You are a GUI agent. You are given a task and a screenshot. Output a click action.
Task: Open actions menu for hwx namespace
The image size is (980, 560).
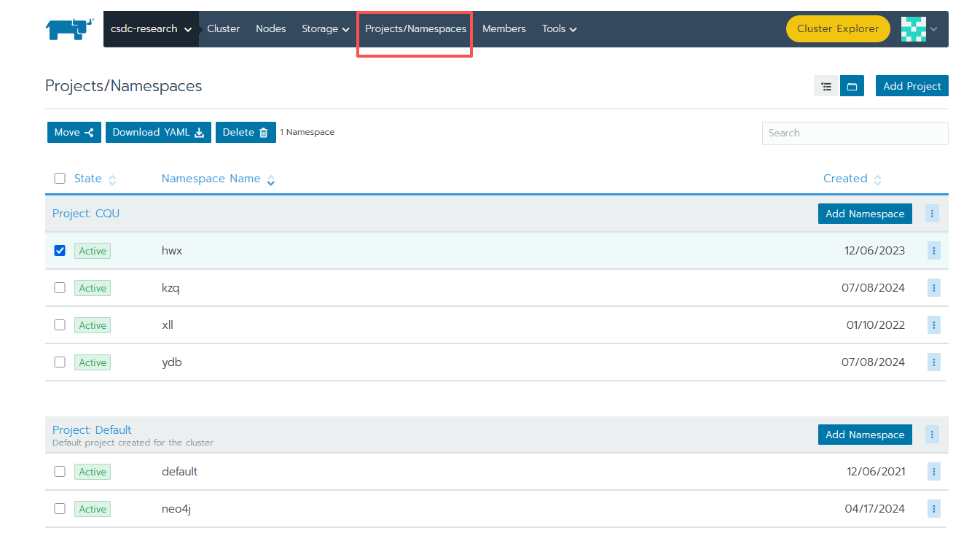click(933, 251)
